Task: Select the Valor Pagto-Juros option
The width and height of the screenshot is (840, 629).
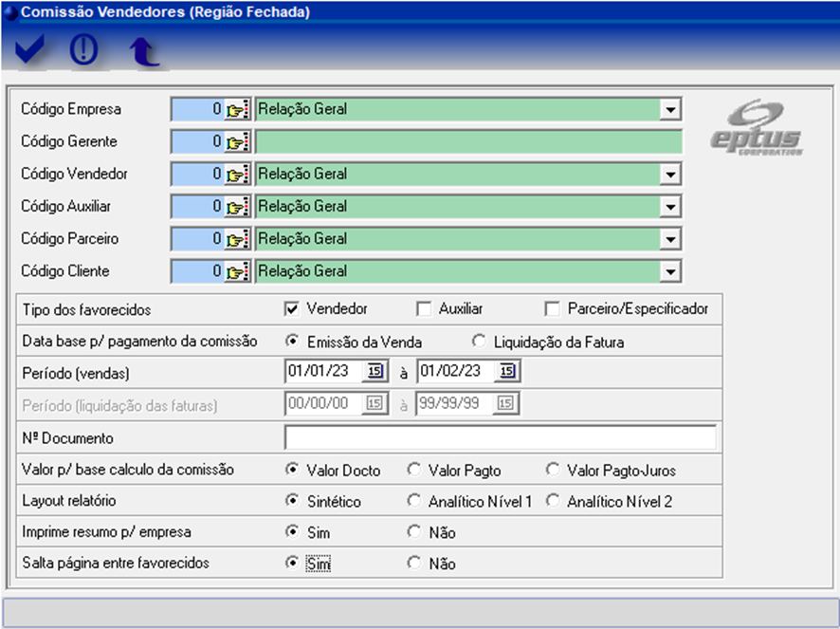Action: point(553,469)
